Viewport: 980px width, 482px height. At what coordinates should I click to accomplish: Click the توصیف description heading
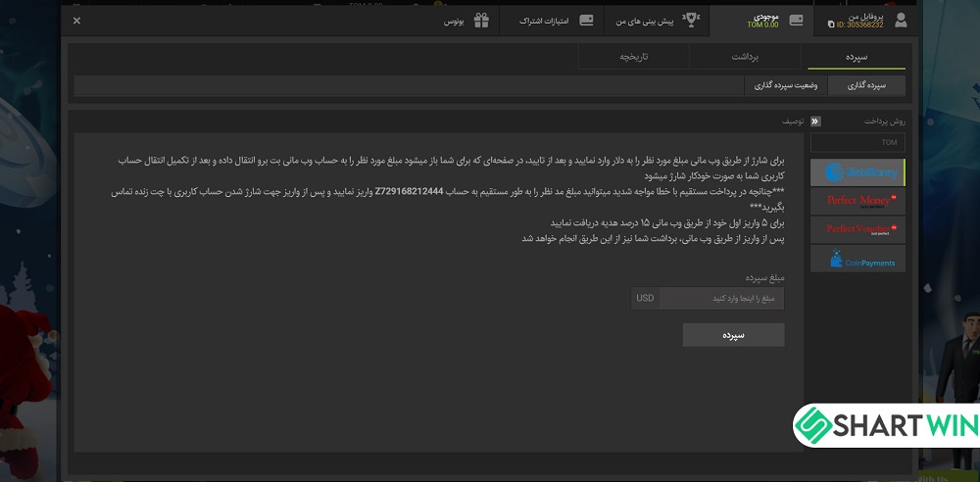click(x=793, y=121)
